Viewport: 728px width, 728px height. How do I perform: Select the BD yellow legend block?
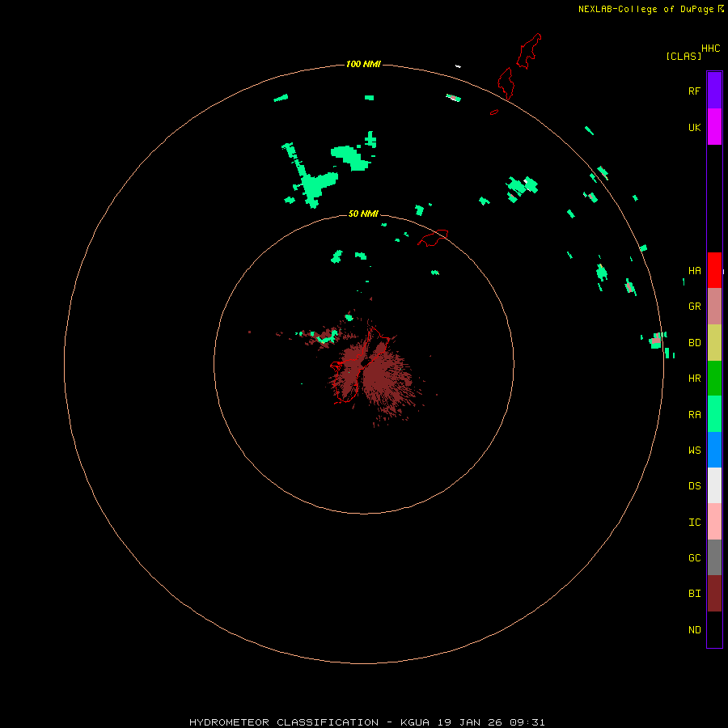coord(714,343)
